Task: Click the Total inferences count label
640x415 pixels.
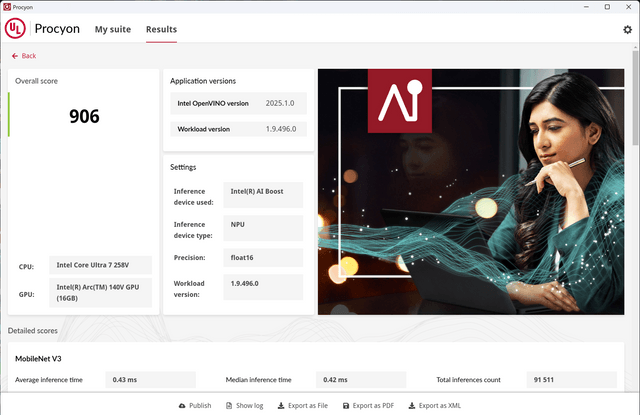Action: pyautogui.click(x=469, y=379)
